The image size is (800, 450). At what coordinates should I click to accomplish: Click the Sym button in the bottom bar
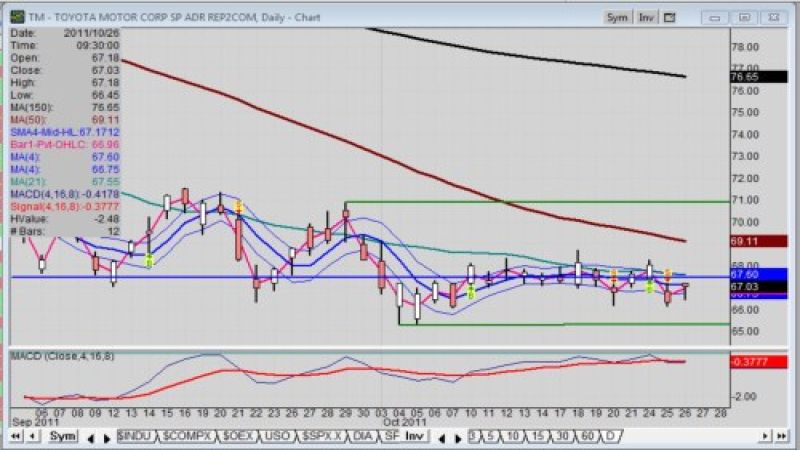(62, 436)
